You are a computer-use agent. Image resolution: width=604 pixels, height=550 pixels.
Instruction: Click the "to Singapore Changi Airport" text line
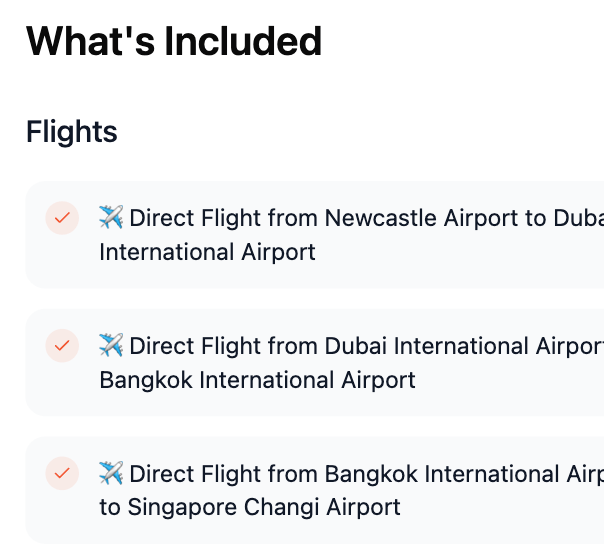250,508
